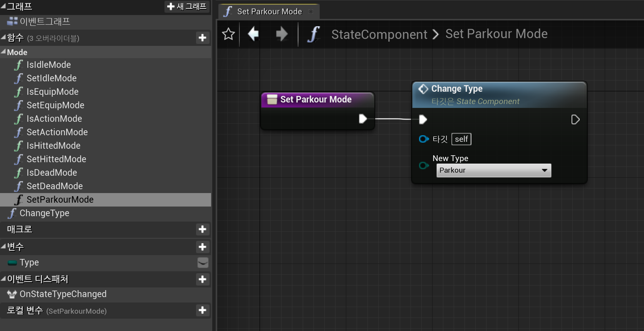The width and height of the screenshot is (644, 331).
Task: Collapse the 변수 variables section
Action: [x=3, y=246]
